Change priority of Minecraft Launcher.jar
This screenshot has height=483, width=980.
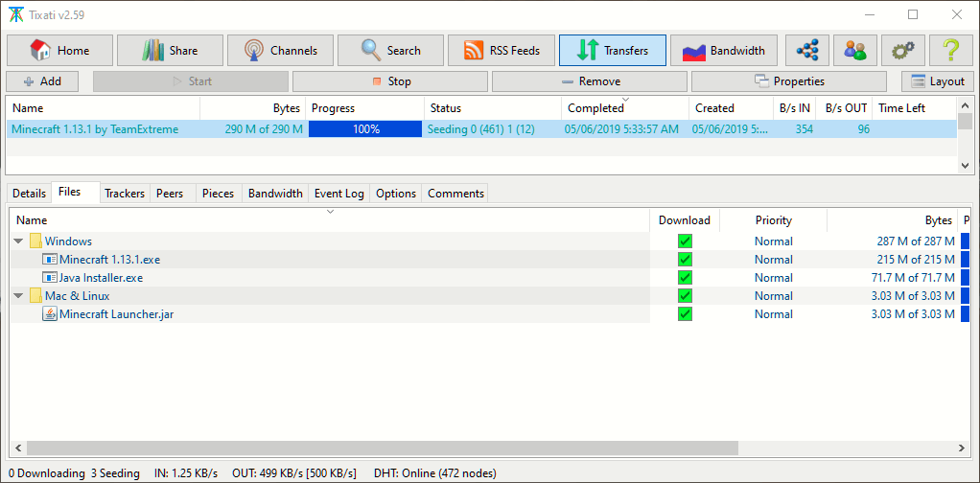773,313
